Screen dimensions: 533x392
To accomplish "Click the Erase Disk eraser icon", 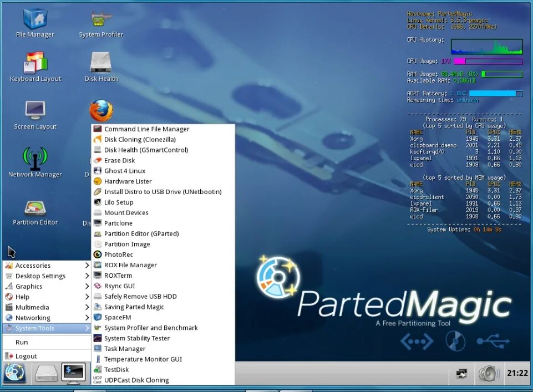I will pos(98,160).
